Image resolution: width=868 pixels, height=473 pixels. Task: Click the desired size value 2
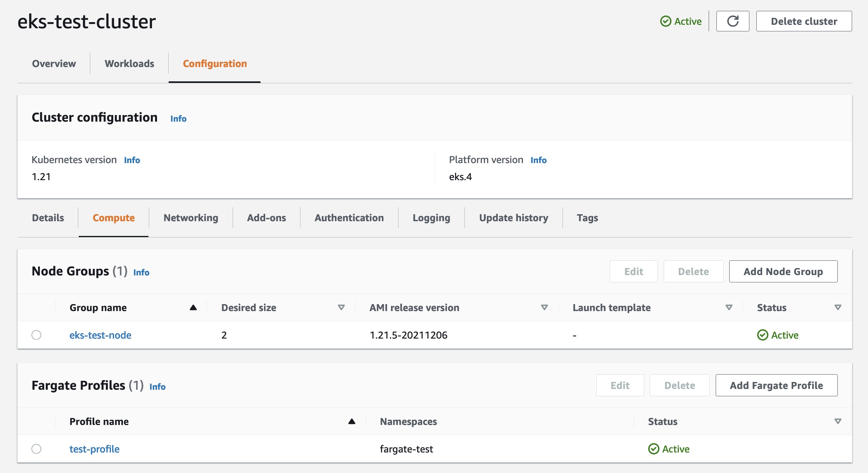(x=224, y=335)
